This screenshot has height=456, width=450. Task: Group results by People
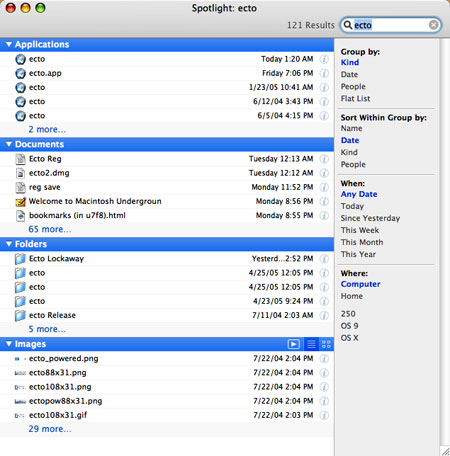coord(353,87)
